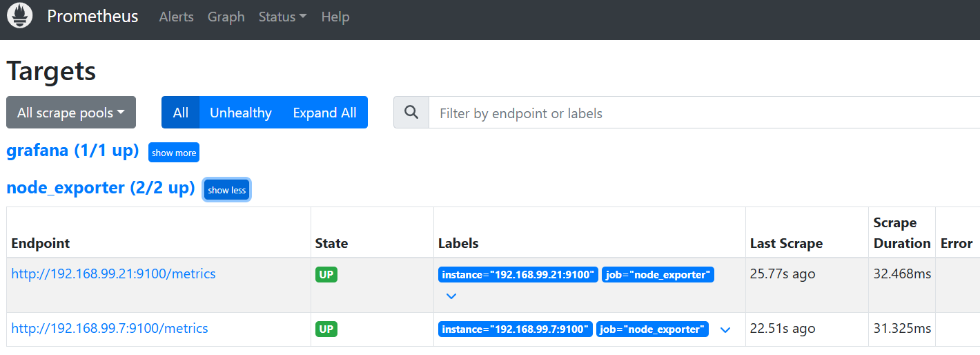This screenshot has width=980, height=355.
Task: Click UP state badge for 192.168.99.21
Action: tap(326, 275)
